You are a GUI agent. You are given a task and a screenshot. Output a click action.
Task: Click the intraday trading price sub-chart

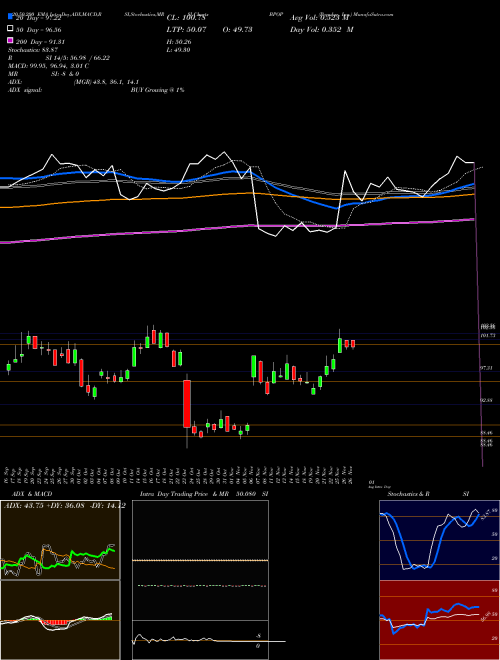point(200,560)
